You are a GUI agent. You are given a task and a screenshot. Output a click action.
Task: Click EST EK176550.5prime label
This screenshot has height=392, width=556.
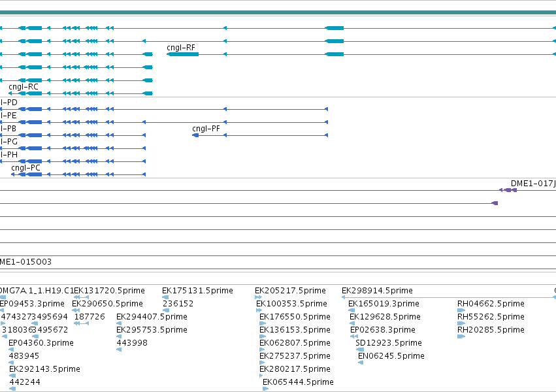pyautogui.click(x=295, y=317)
